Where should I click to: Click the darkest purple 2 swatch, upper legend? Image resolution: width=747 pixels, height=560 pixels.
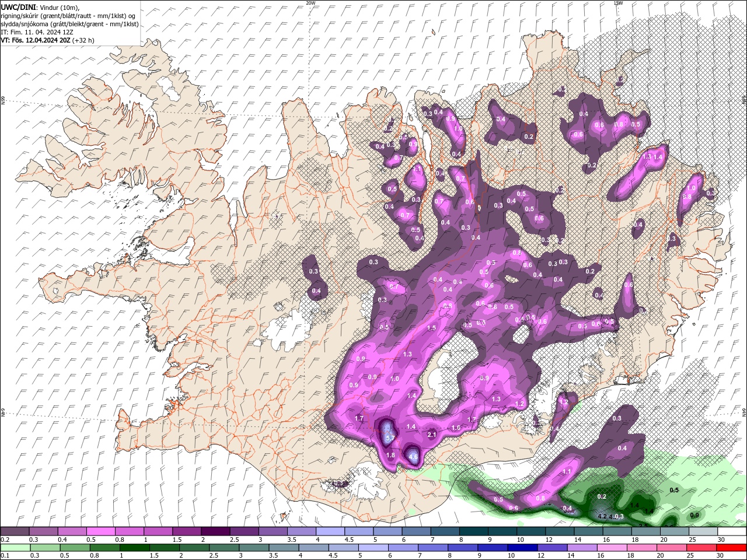click(215, 531)
